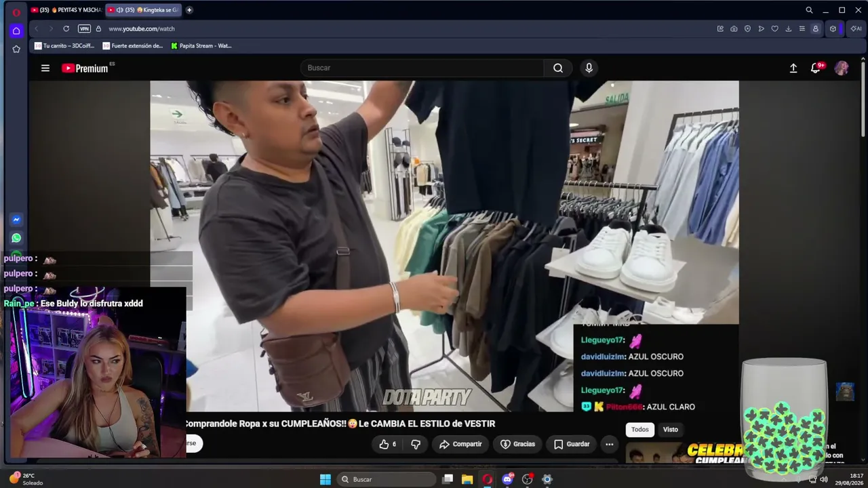Select the Visto filter chip
This screenshot has width=868, height=488.
671,429
